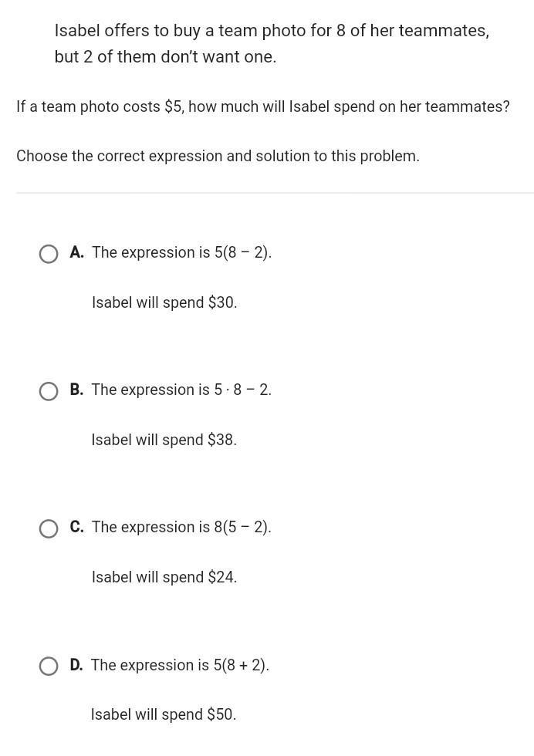Select radio button for option B
Viewport: 534px width, 756px height.
coord(49,392)
